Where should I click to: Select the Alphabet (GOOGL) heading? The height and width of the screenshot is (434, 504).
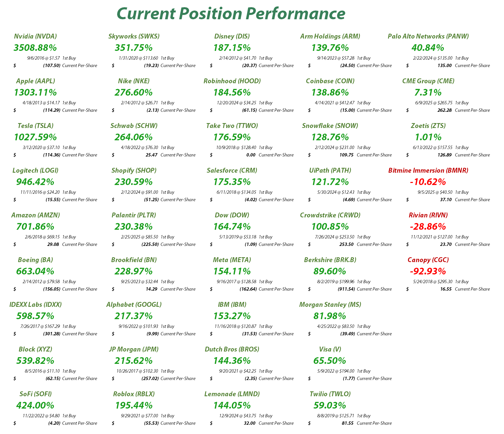click(134, 305)
